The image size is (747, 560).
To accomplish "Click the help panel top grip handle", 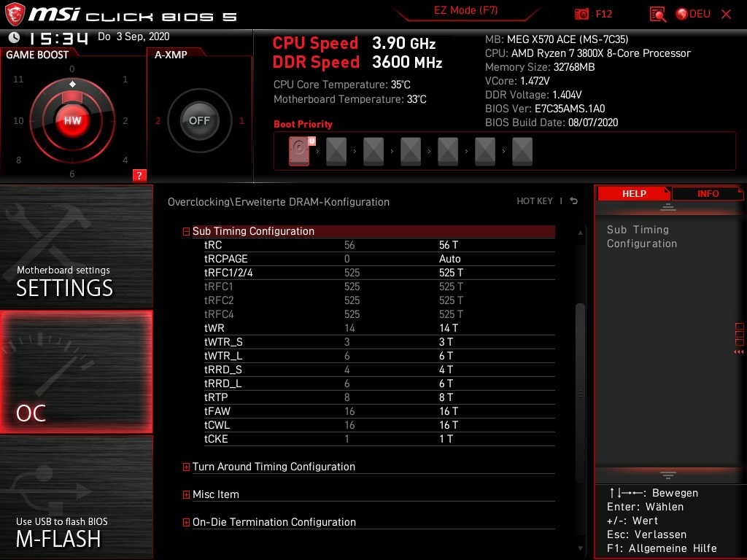I will point(668,206).
